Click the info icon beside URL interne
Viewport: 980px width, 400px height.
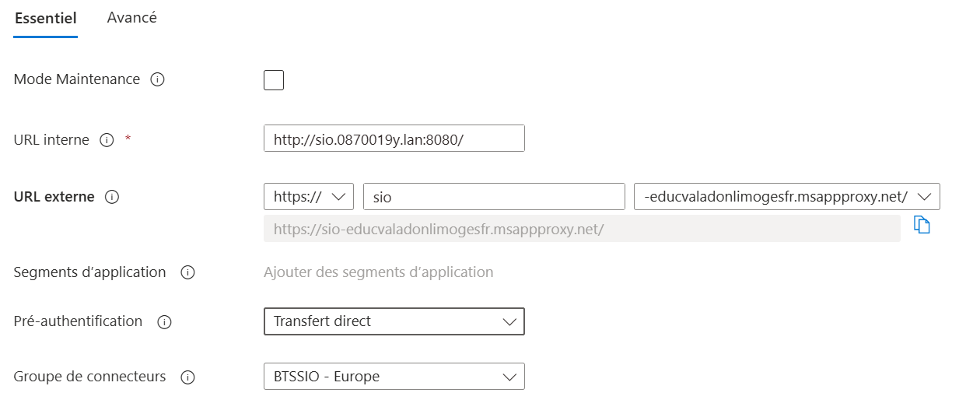[107, 141]
